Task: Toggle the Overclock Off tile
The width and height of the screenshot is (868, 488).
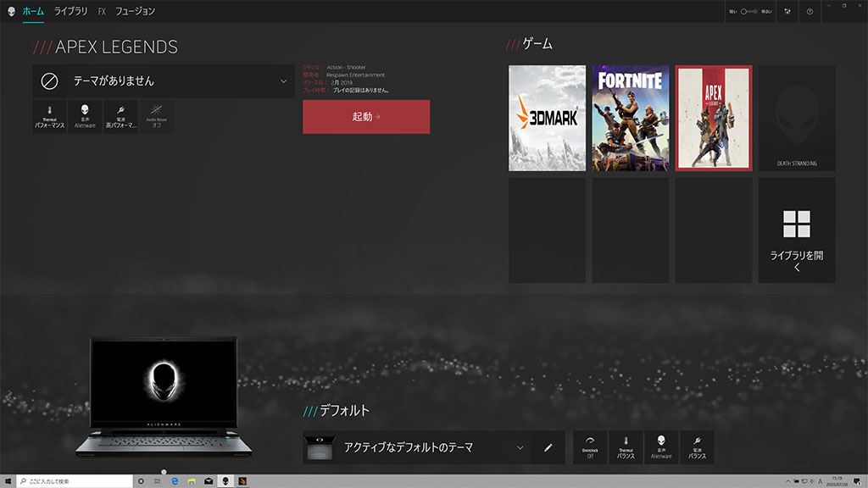Action: [x=590, y=447]
